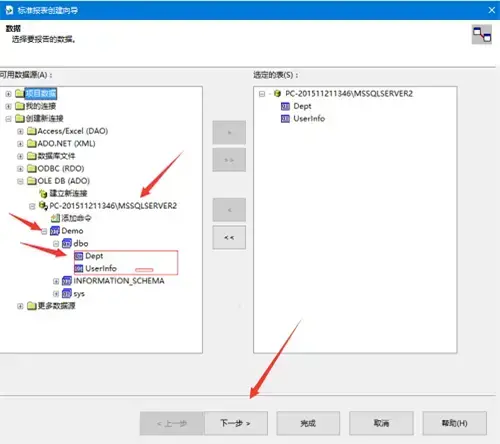This screenshot has height=444, width=500.
Task: Click the UserInfo table icon in selected tables
Action: click(285, 119)
